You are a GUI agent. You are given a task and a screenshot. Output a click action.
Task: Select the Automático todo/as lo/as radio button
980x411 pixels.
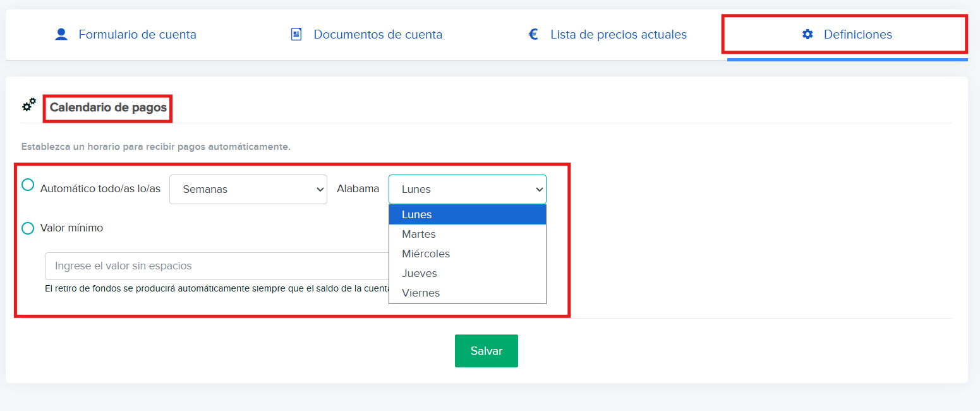click(x=28, y=185)
